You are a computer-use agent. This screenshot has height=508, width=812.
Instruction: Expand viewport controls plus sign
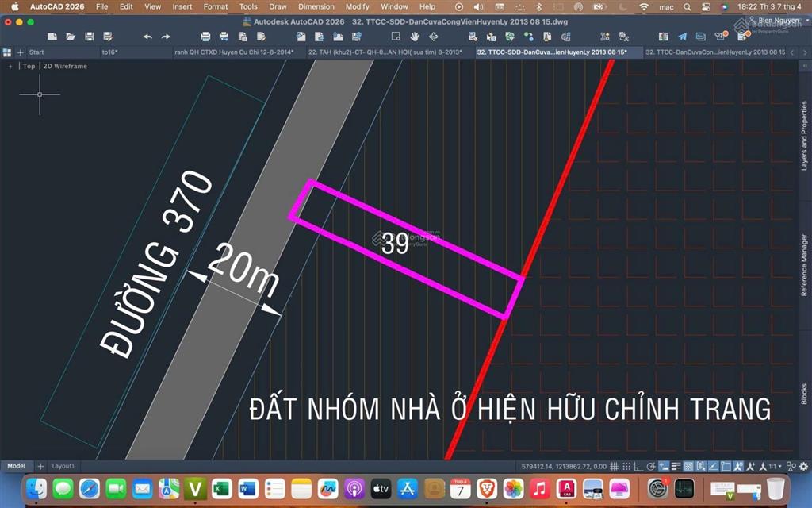[x=10, y=66]
